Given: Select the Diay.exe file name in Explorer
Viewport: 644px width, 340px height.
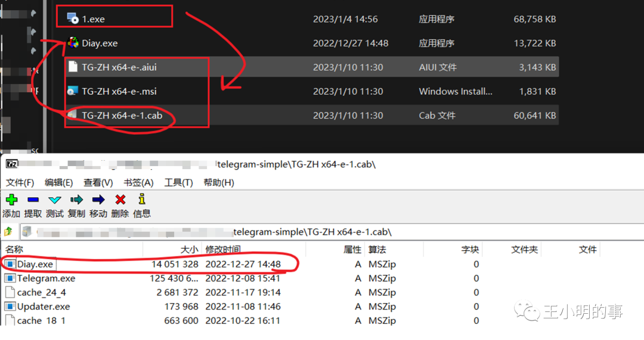Looking at the screenshot, I should pyautogui.click(x=100, y=43).
